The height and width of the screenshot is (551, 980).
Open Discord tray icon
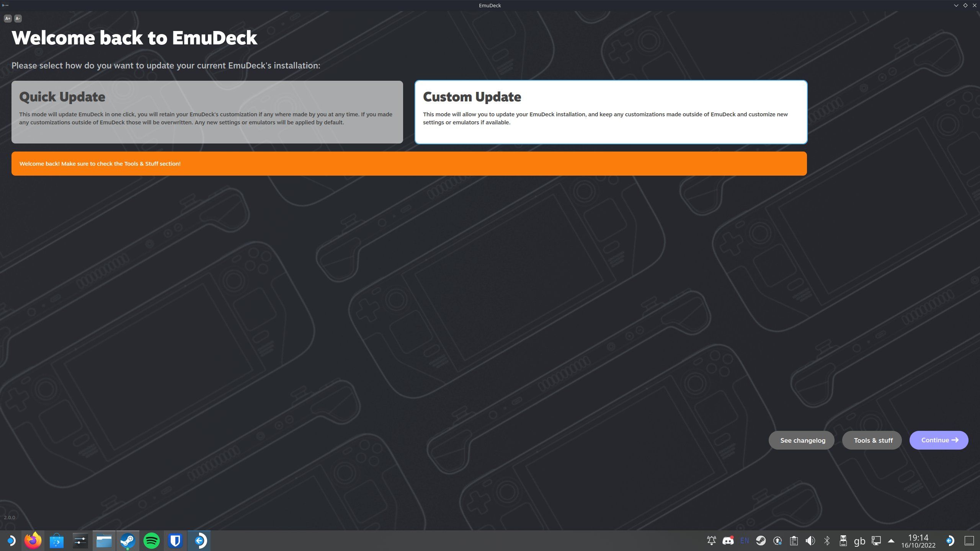(x=728, y=541)
